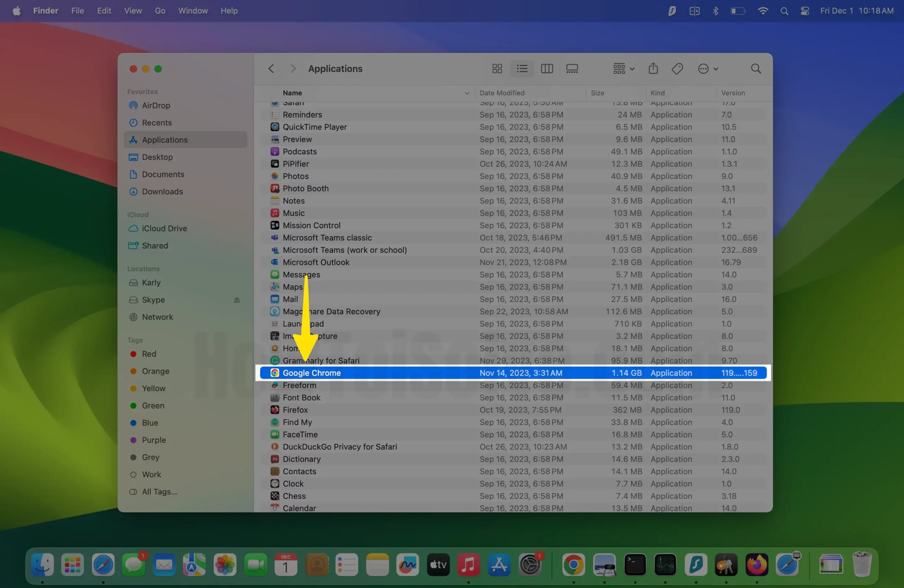This screenshot has width=904, height=588.
Task: Open Network in the sidebar
Action: pyautogui.click(x=185, y=317)
